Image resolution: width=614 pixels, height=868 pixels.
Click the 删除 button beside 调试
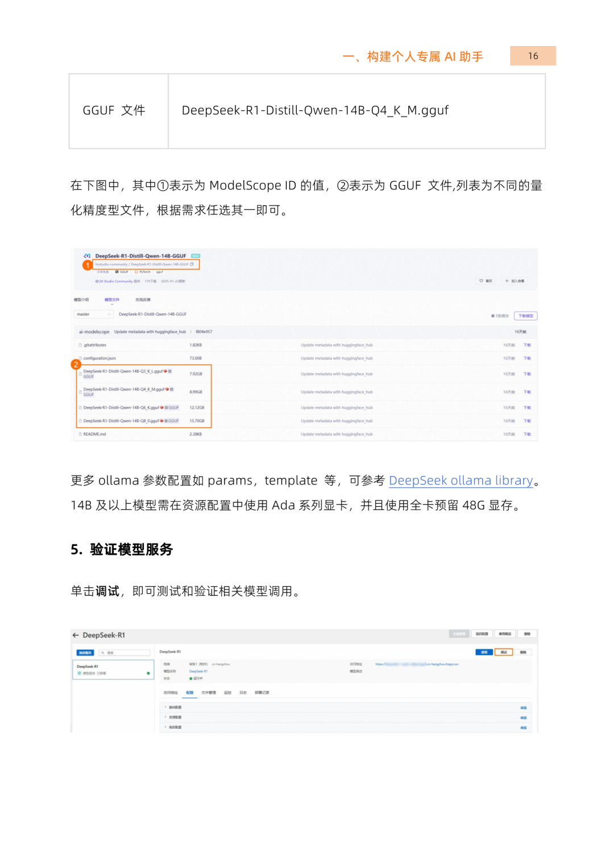523,652
